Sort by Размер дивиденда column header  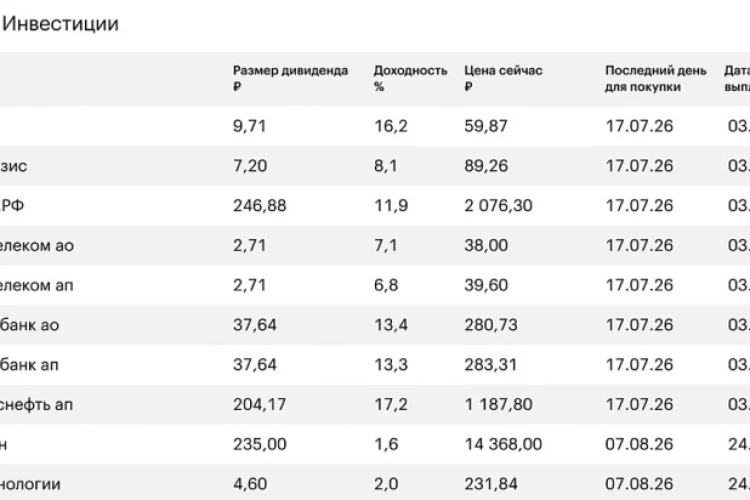(290, 78)
